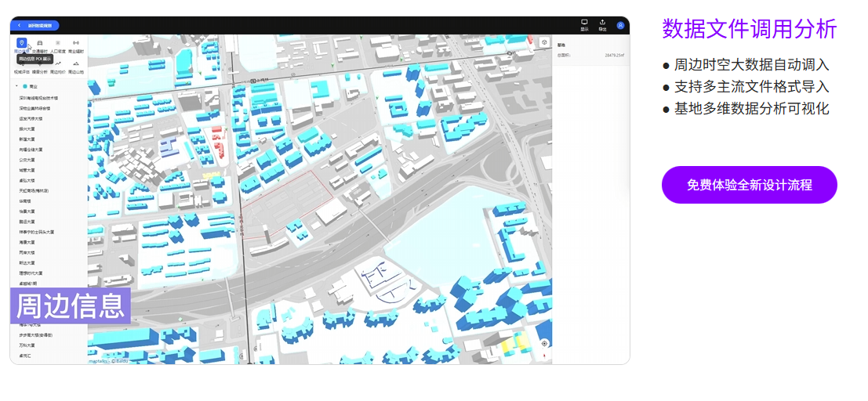Select 理想时代大厦 in the list
868x401 pixels.
point(31,273)
